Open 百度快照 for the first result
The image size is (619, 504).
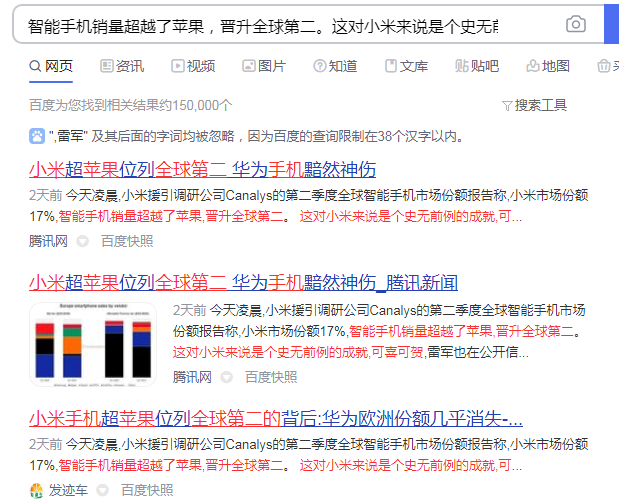point(127,241)
